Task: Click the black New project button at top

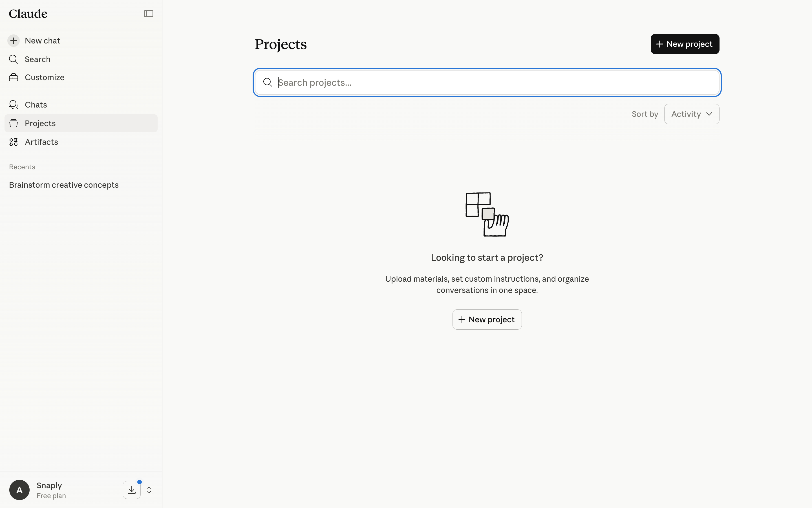Action: click(685, 44)
